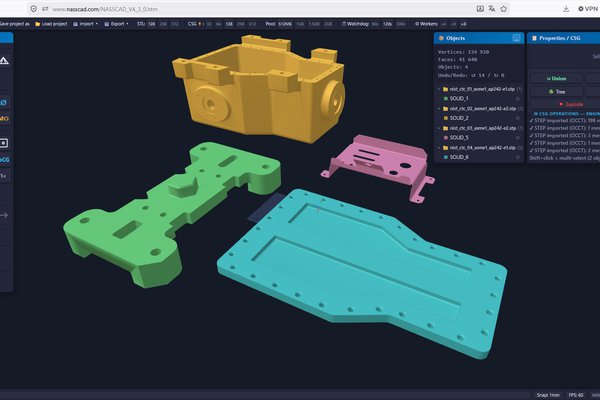Click the browser address bar URL

point(105,9)
